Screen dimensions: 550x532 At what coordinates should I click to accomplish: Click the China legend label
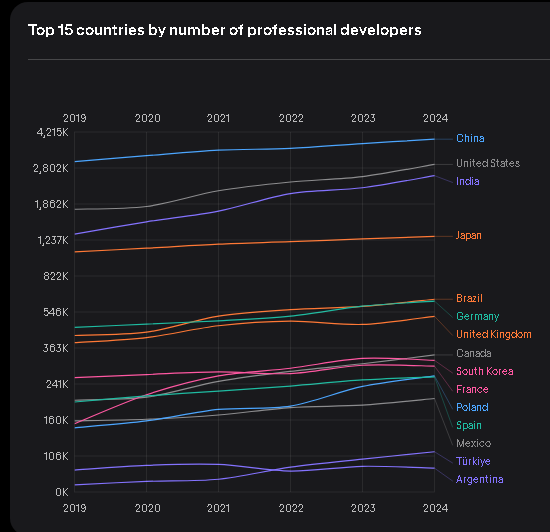(x=470, y=139)
